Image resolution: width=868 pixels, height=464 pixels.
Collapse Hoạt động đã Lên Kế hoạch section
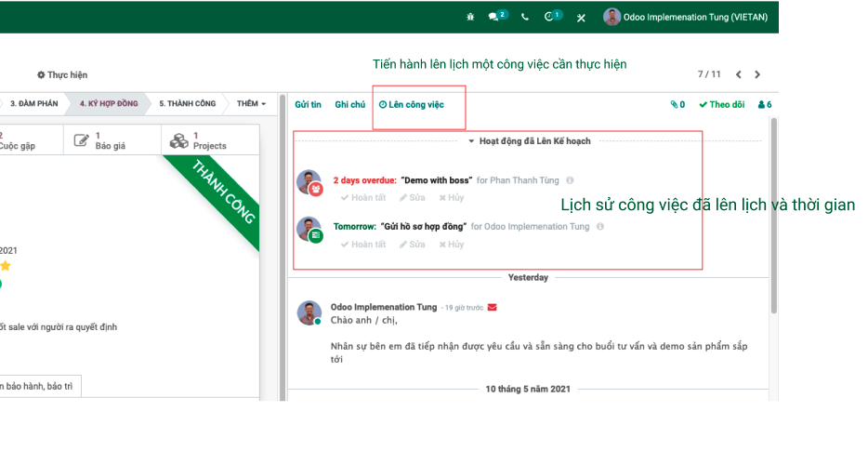[x=529, y=141]
